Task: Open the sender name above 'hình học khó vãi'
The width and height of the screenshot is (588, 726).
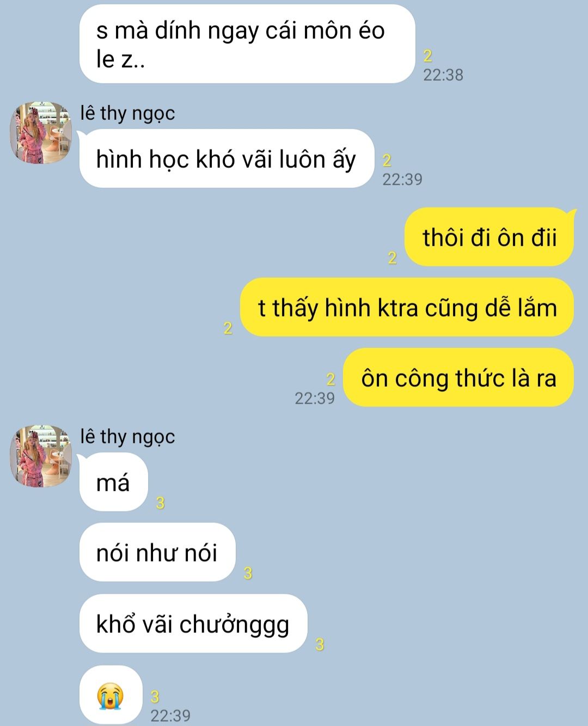Action: coord(127,113)
